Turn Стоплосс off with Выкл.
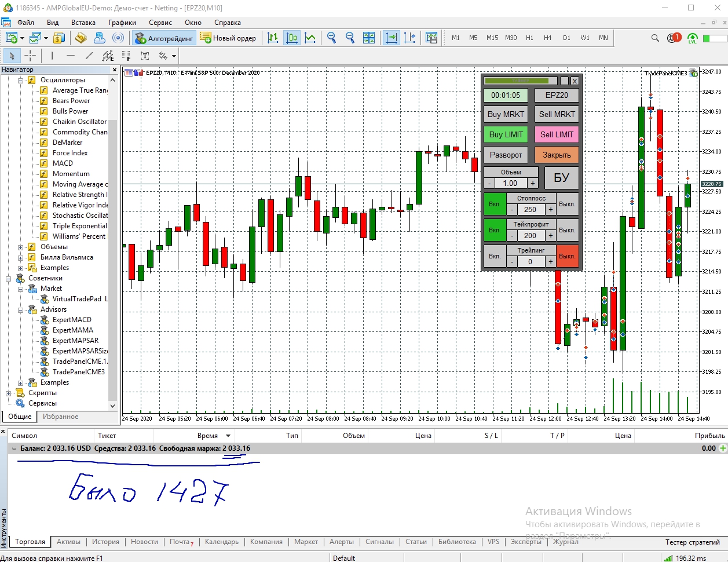Screen dimensions: 728x562 [x=567, y=204]
